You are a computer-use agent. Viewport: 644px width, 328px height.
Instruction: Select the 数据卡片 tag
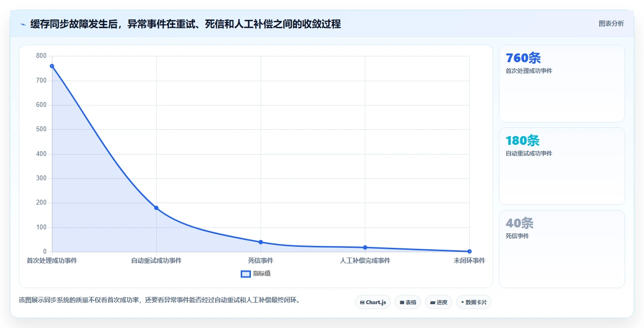pyautogui.click(x=474, y=302)
